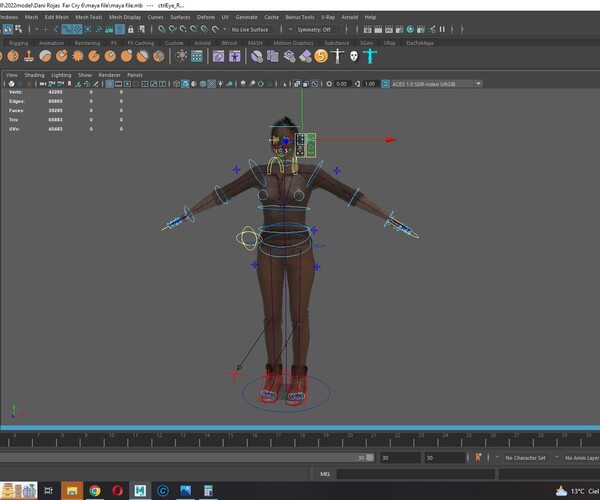Click the MEL command line input field
This screenshot has width=600, height=500.
click(416, 474)
